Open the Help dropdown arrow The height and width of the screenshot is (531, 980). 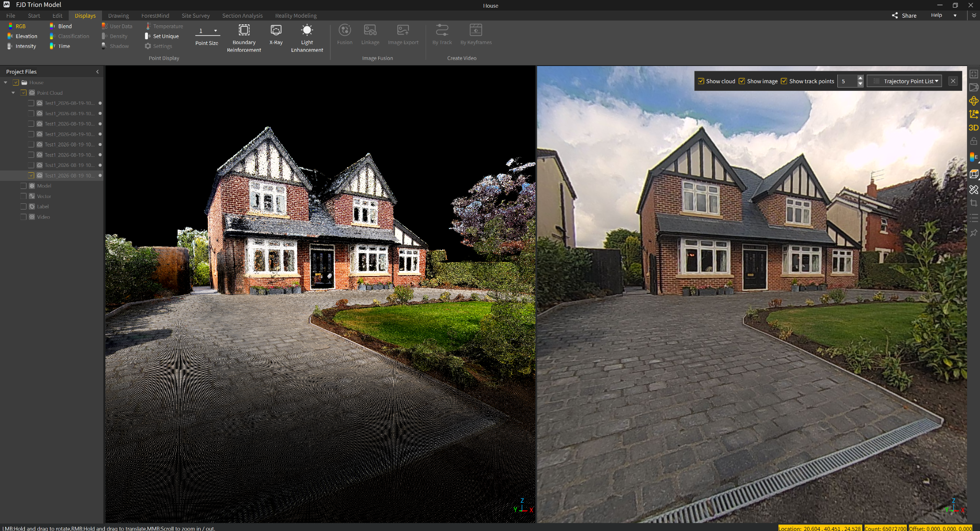coord(955,15)
